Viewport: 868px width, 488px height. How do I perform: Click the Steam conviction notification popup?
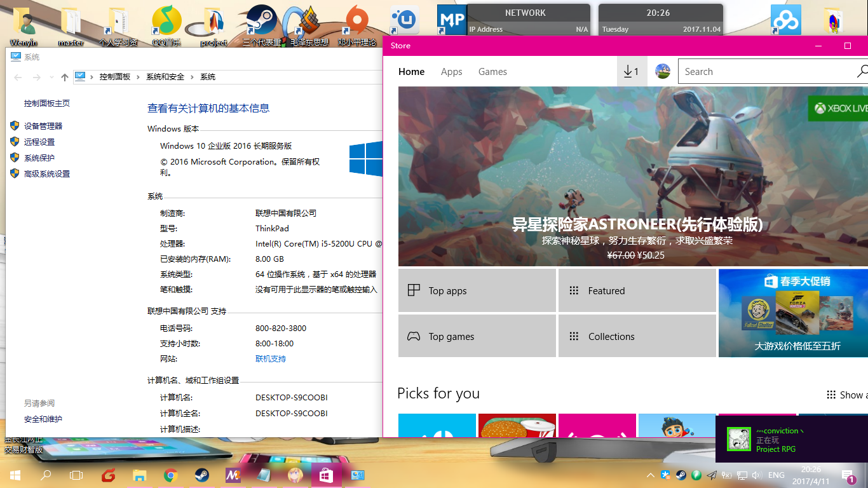point(791,439)
